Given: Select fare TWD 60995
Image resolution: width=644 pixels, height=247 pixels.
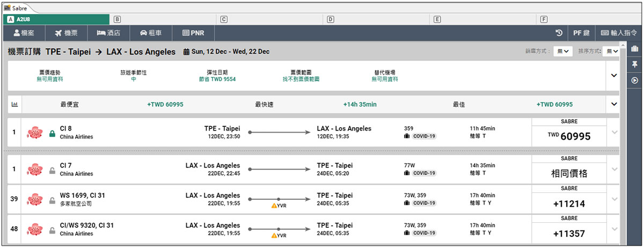Looking at the screenshot, I should [x=569, y=136].
